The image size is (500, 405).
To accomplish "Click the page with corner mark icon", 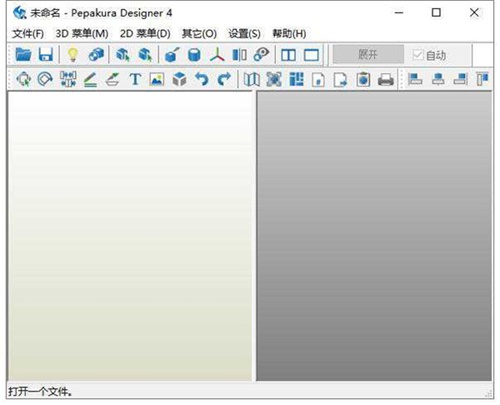I will (318, 80).
